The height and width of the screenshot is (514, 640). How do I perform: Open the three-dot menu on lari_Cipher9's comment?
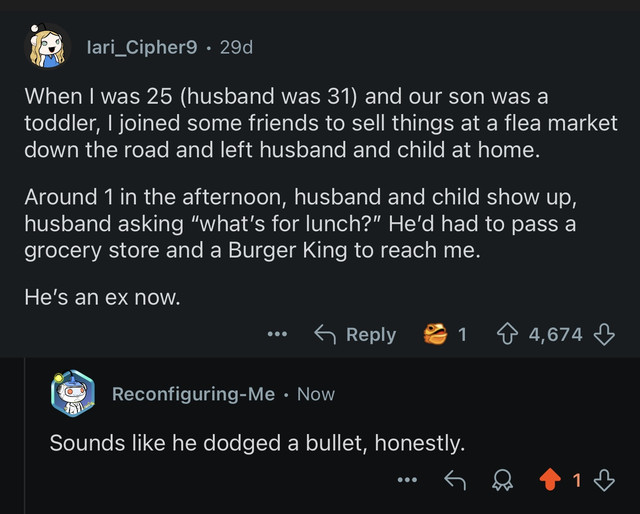pos(278,334)
